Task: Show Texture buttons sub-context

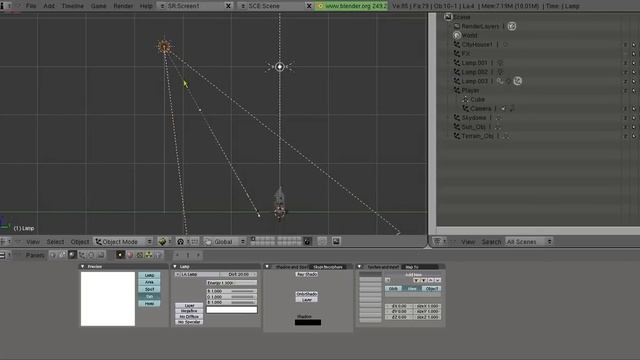Action: click(140, 255)
